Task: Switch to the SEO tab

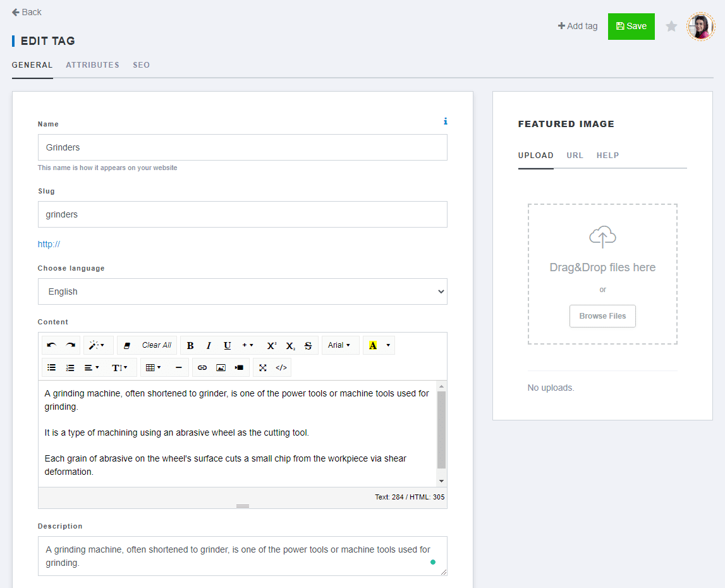Action: tap(142, 64)
